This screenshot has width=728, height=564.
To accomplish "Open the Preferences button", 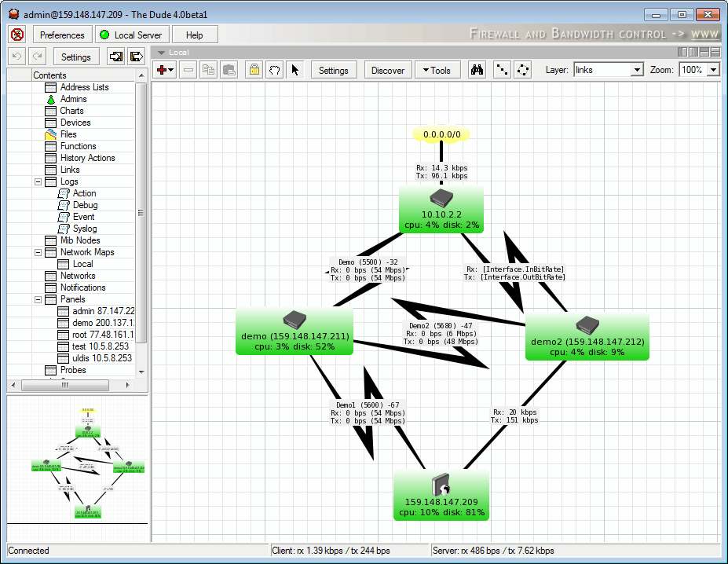I will coord(62,35).
